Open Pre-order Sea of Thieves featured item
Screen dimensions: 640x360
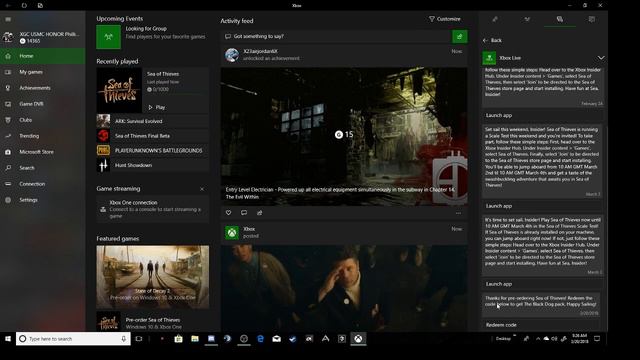click(153, 322)
